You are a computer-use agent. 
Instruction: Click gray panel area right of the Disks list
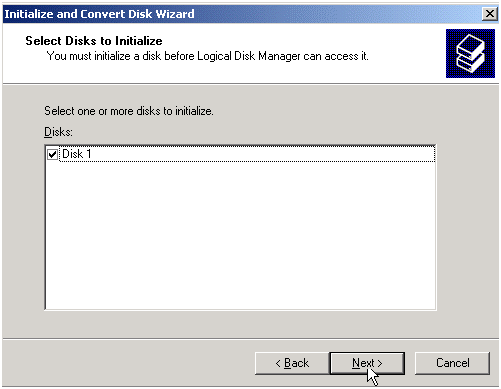point(467,227)
